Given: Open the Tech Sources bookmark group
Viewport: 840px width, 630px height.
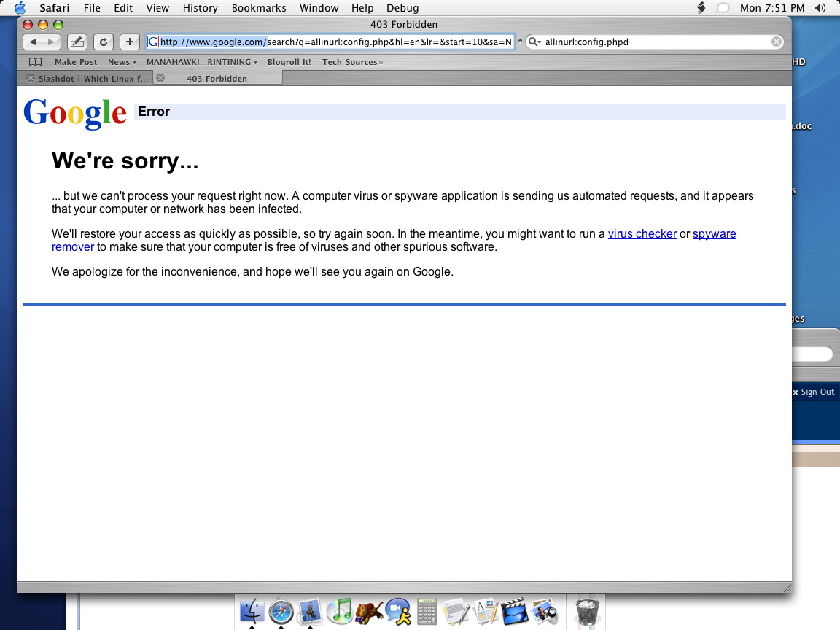Looking at the screenshot, I should 352,61.
